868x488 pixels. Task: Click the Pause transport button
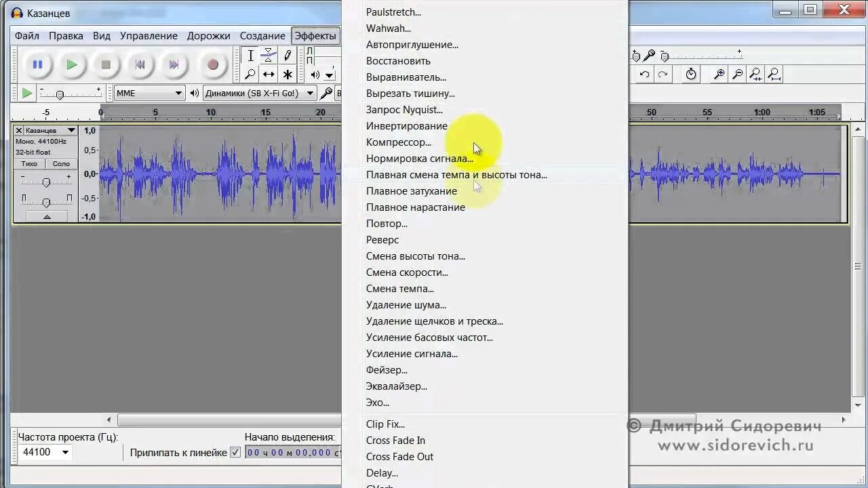click(37, 64)
